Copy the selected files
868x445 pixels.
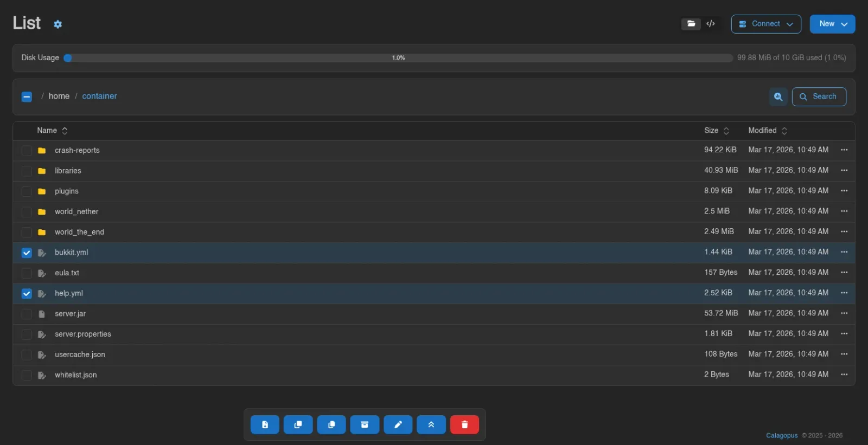tap(331, 425)
